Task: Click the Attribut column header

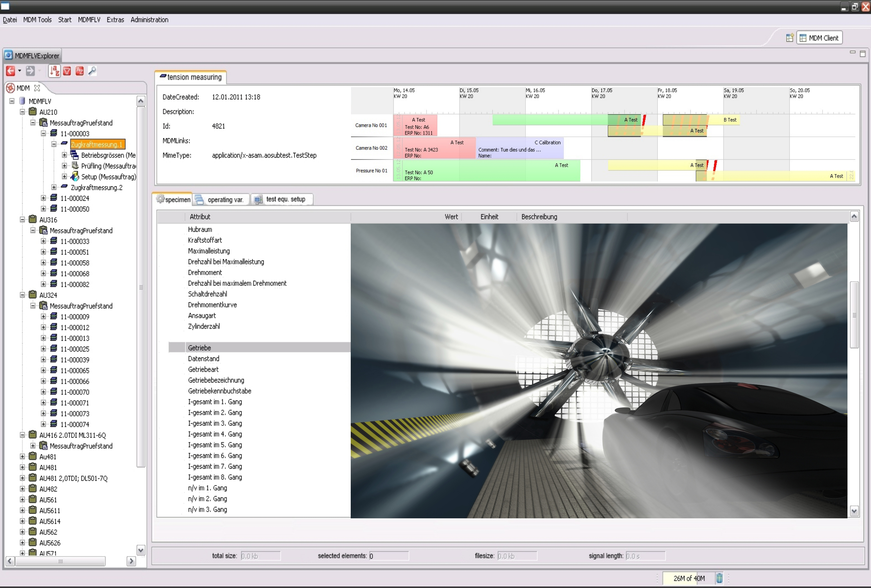Action: tap(268, 217)
